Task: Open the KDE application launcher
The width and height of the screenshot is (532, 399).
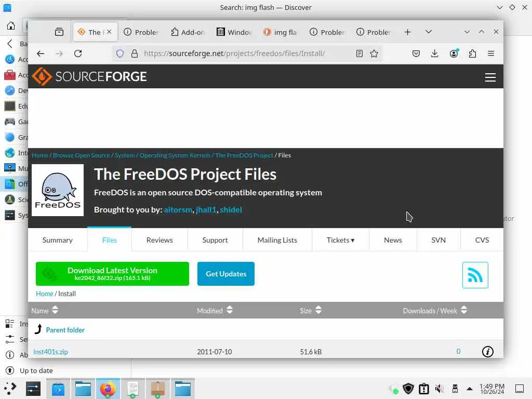Action: point(10,389)
